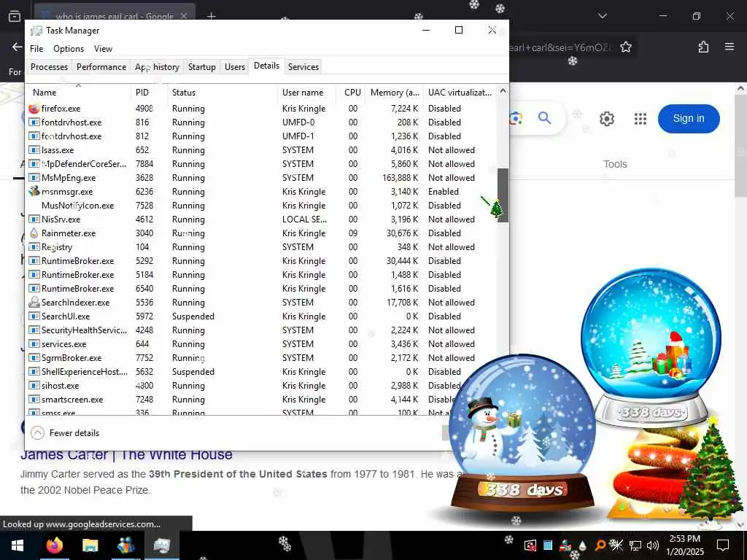Click the Task Manager taskbar icon
Viewport: 747px width, 560px height.
pos(161,545)
